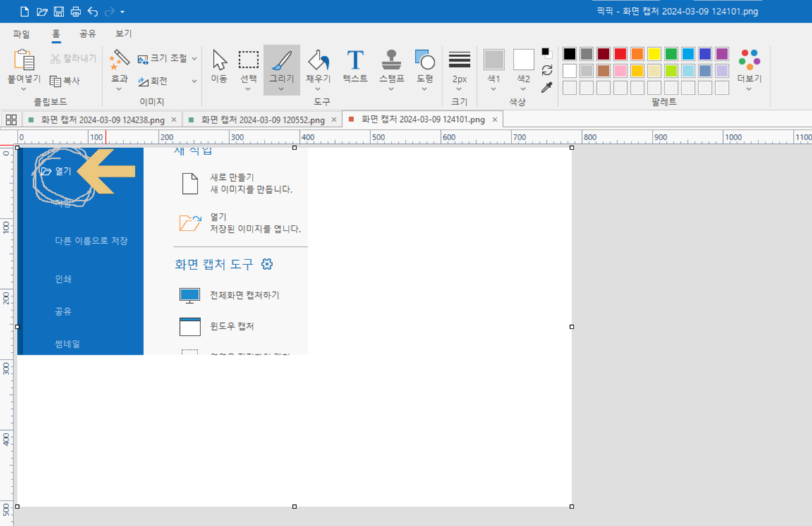Click the 붙여넣기 paste button
Screen dimensions: 812x526
23,67
